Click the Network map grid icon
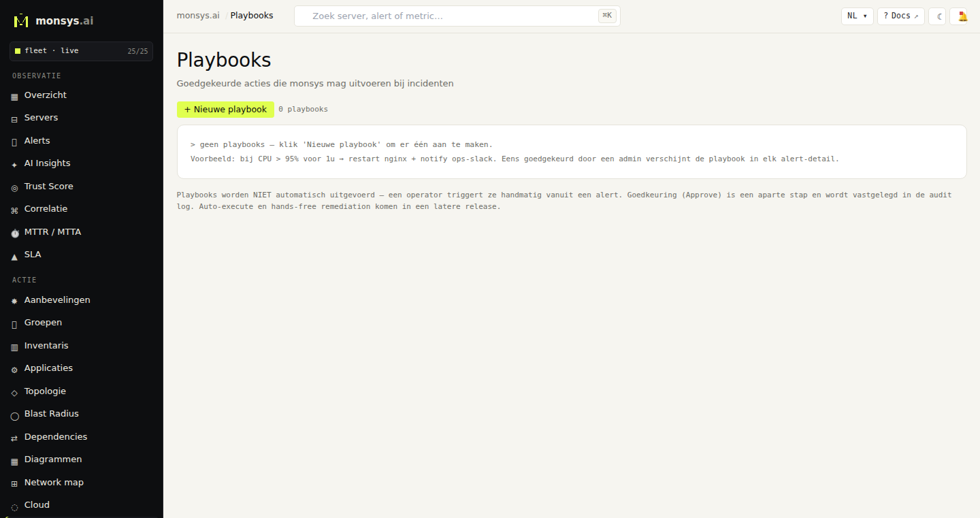Screen dimensions: 980x518 pos(14,485)
